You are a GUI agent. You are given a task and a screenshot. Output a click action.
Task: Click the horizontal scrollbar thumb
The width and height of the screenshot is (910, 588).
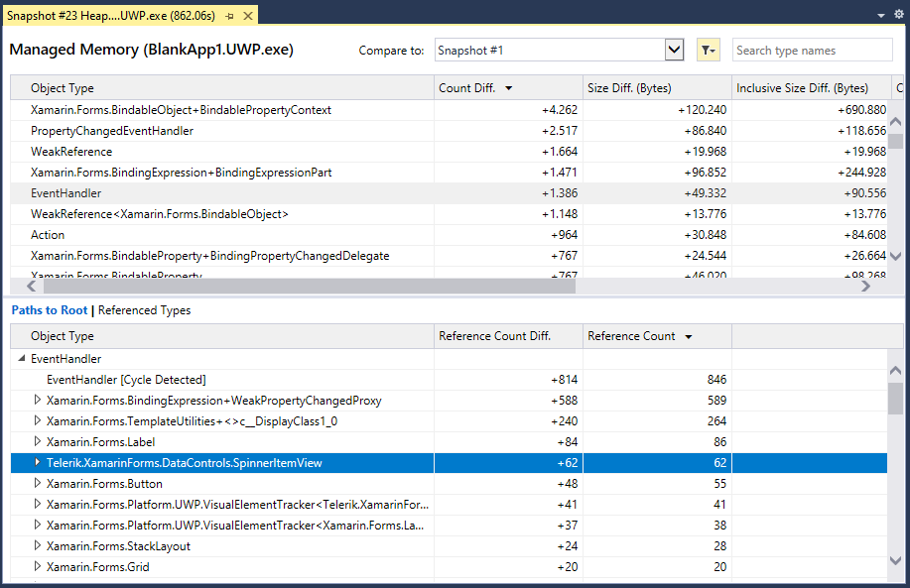click(x=310, y=286)
